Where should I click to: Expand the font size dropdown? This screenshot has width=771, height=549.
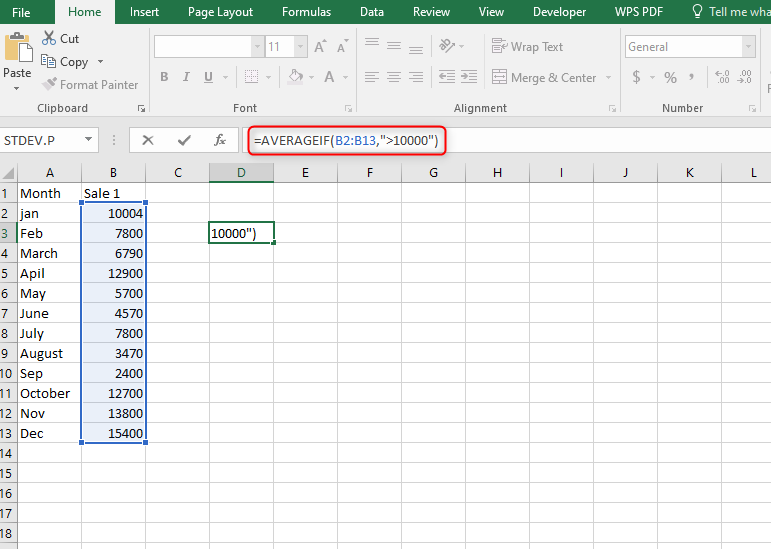pyautogui.click(x=300, y=47)
